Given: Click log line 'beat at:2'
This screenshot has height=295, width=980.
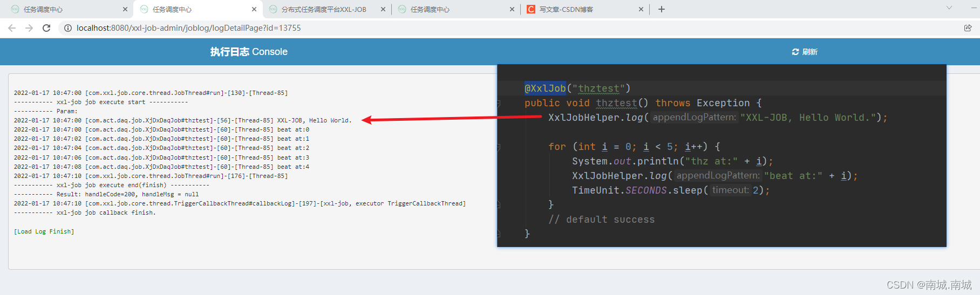Looking at the screenshot, I should [x=161, y=148].
